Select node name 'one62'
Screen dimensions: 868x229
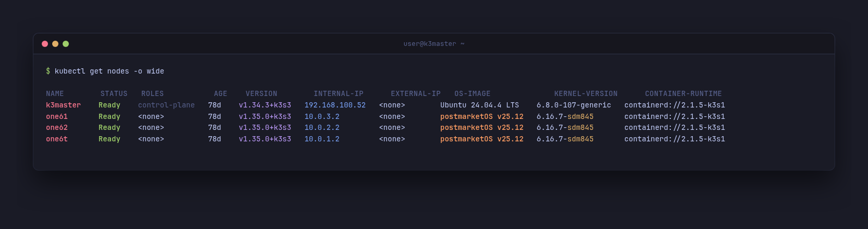point(57,128)
